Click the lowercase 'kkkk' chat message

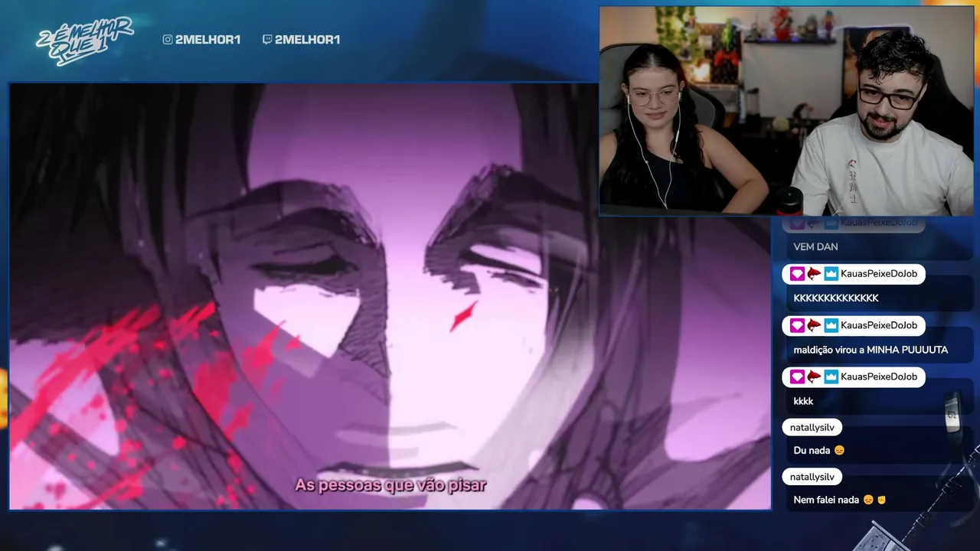pos(803,401)
